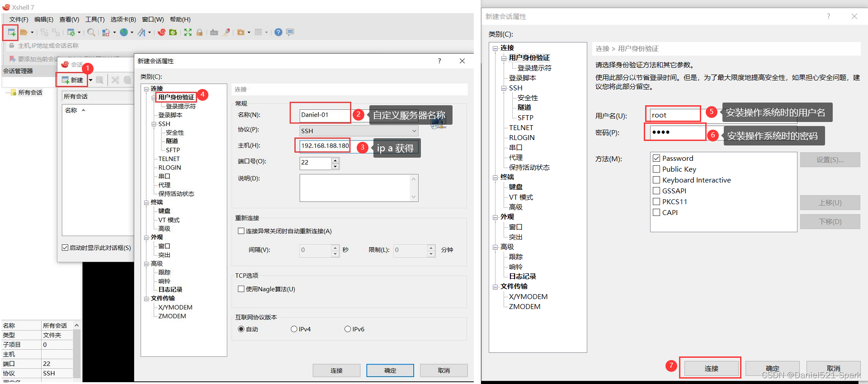Screen dimensions: 868x384
Task: Click the padlock lock-screen icon in toolbar
Action: [199, 32]
